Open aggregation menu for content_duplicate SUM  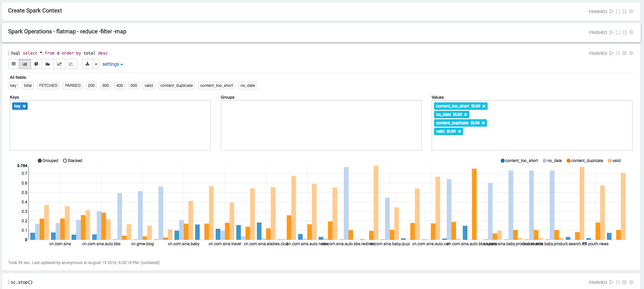(x=475, y=123)
